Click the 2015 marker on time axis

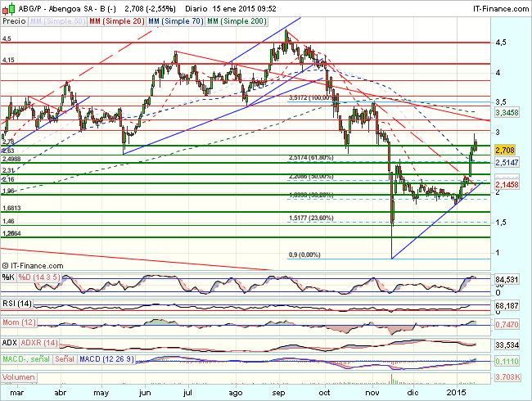[x=457, y=393]
